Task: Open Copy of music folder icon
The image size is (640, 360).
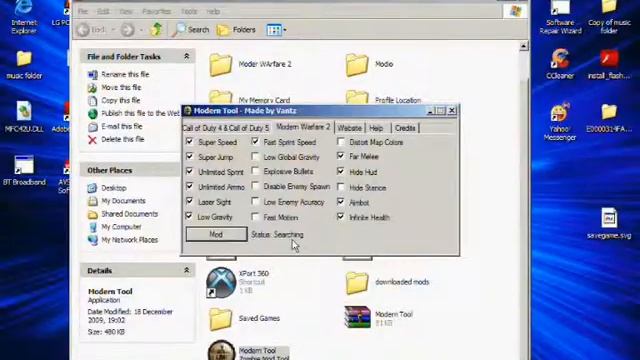Action: click(609, 16)
